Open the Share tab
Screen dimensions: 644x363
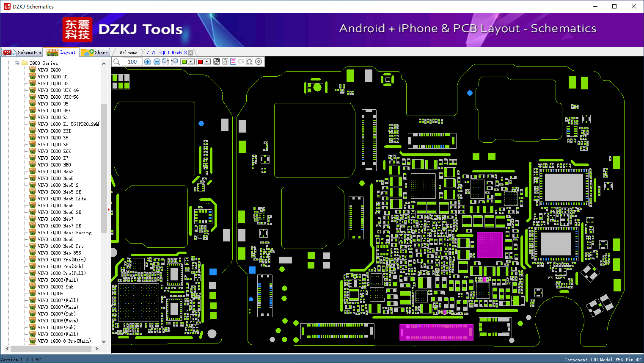[95, 52]
